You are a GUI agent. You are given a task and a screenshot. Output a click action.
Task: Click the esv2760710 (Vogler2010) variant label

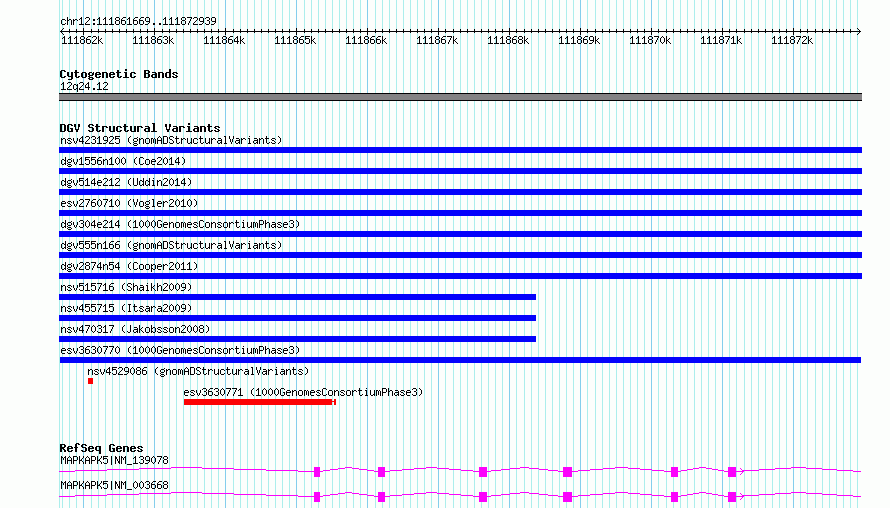pyautogui.click(x=129, y=203)
